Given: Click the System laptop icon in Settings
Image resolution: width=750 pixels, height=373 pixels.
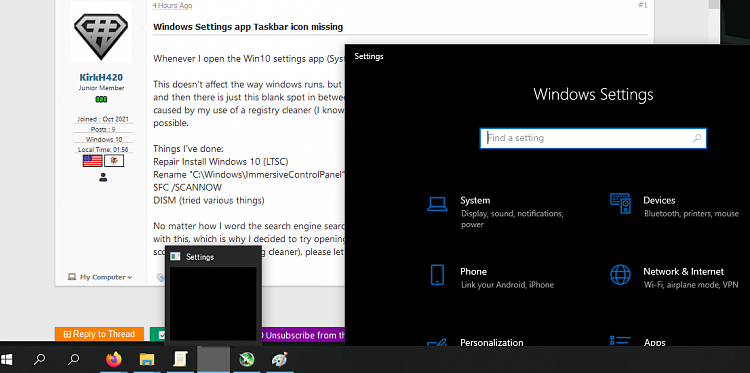Looking at the screenshot, I should point(437,204).
